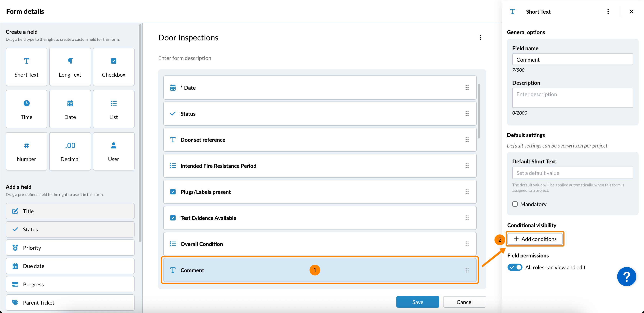Open Door Inspections three-dot menu
Image resolution: width=644 pixels, height=313 pixels.
click(480, 38)
